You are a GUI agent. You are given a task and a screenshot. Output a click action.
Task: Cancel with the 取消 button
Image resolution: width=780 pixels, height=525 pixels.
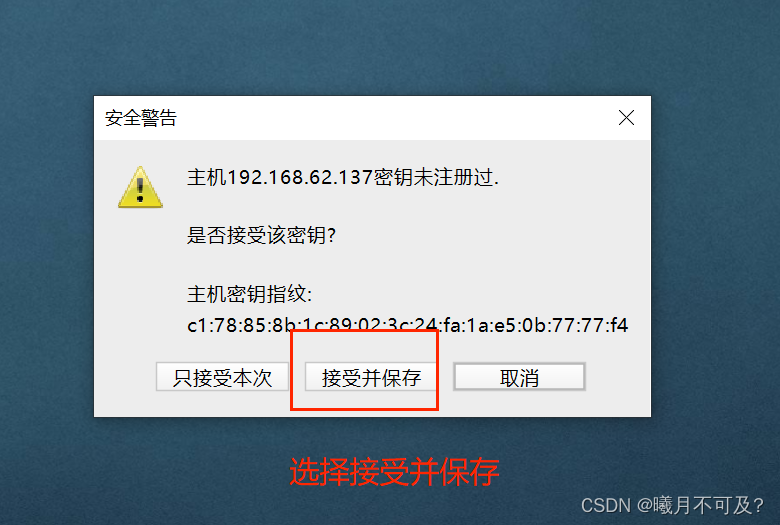tap(519, 377)
